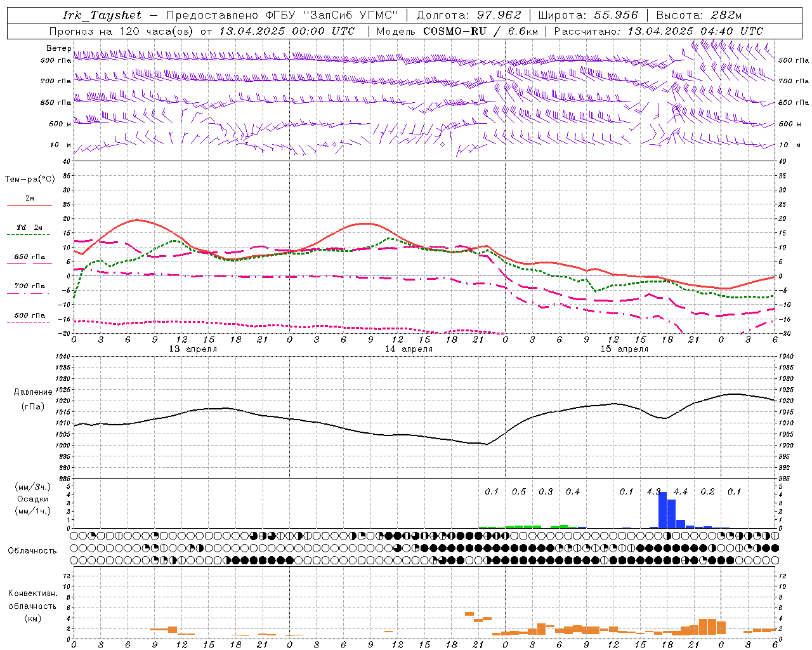Click the Облачность row label
Image resolution: width=812 pixels, height=650 pixels.
32,551
